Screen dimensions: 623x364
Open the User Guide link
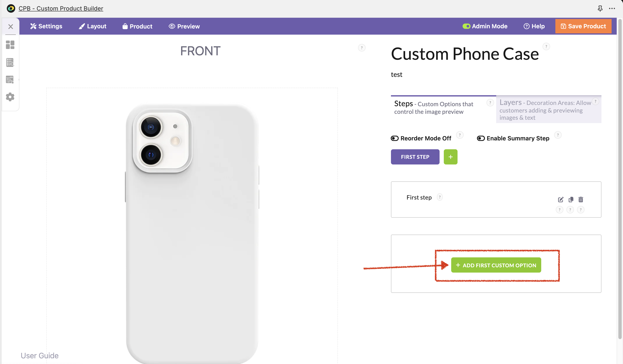pyautogui.click(x=40, y=356)
